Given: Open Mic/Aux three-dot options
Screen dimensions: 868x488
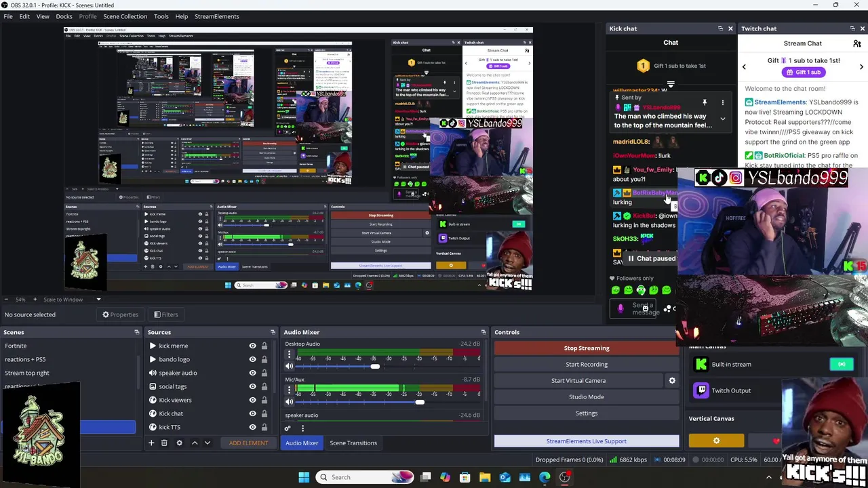Looking at the screenshot, I should (x=290, y=390).
